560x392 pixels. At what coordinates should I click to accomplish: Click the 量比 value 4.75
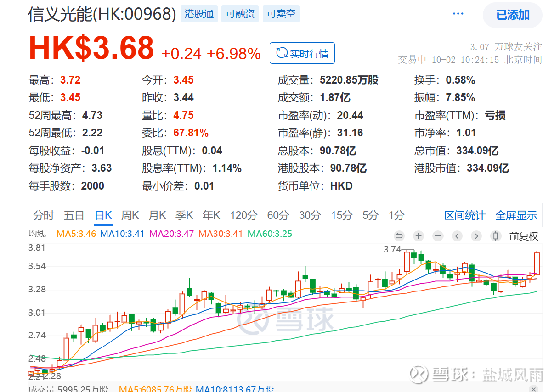(x=183, y=115)
